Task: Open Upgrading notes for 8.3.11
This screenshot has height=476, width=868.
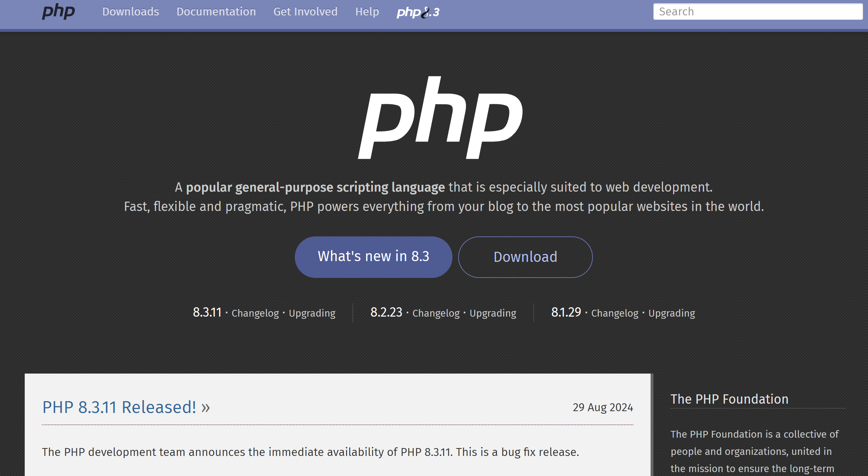Action: 312,313
